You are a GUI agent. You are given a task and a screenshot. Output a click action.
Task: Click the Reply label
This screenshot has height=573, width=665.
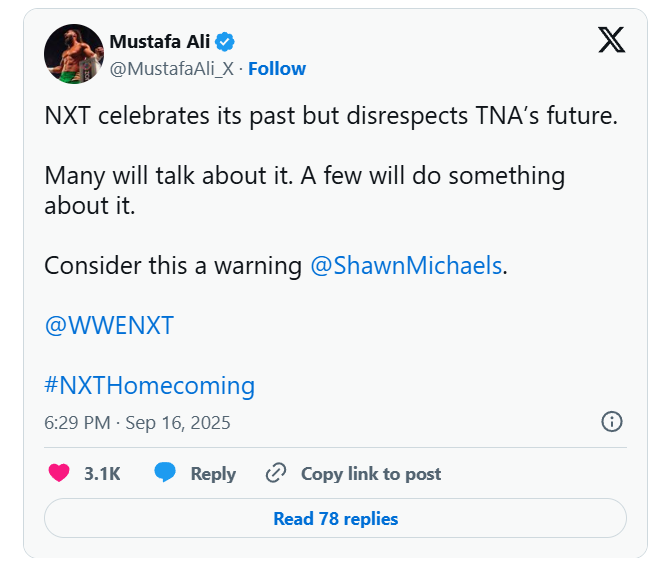pos(213,474)
